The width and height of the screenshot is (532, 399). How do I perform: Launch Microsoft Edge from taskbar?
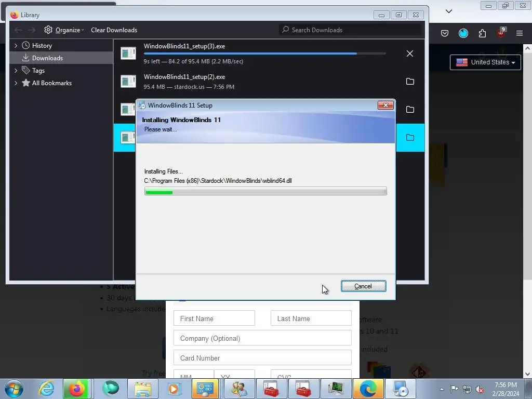point(368,389)
